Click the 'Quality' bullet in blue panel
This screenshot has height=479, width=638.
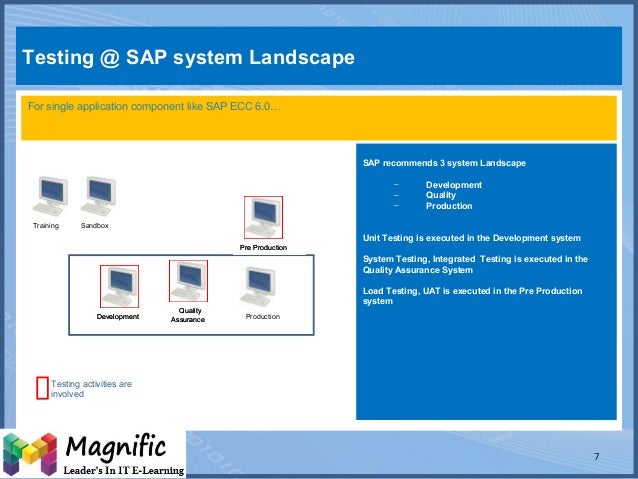click(441, 195)
